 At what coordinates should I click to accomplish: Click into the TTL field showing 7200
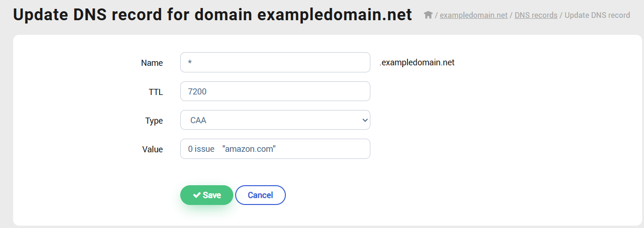coord(275,91)
